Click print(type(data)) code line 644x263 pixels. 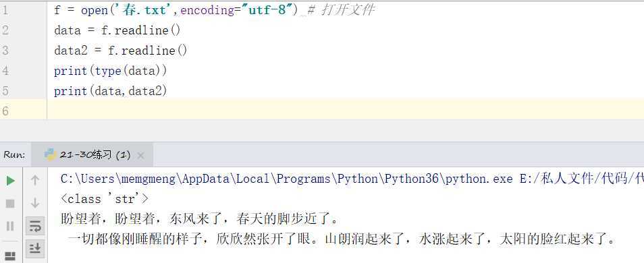tap(111, 71)
